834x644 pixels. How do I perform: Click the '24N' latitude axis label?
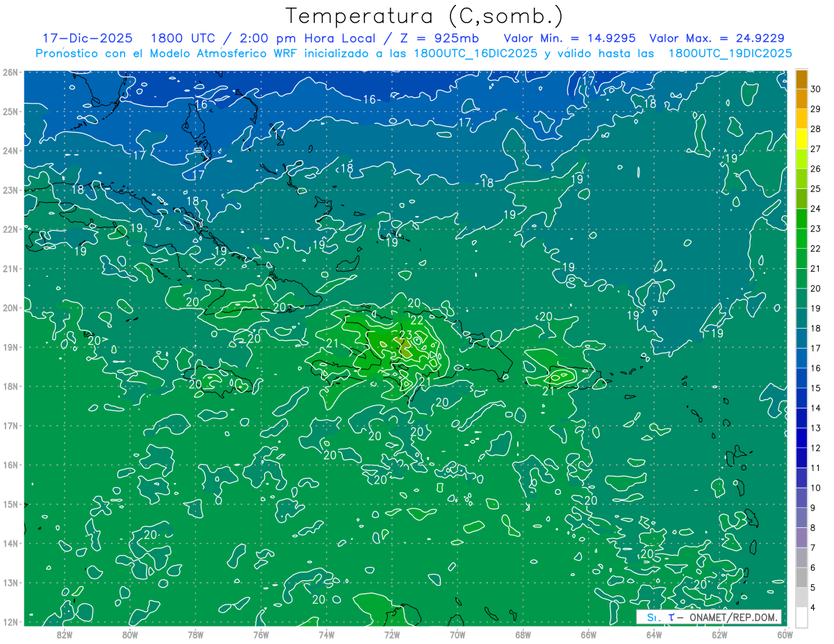point(10,151)
